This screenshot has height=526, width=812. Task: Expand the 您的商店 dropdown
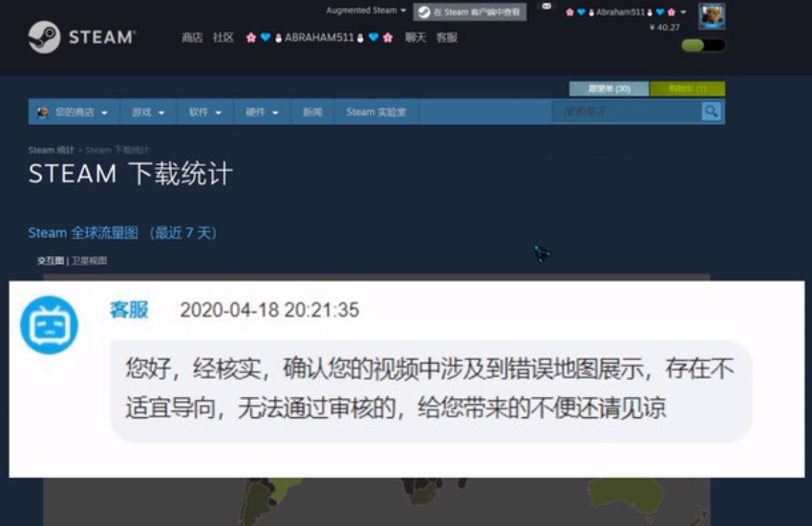pyautogui.click(x=73, y=112)
